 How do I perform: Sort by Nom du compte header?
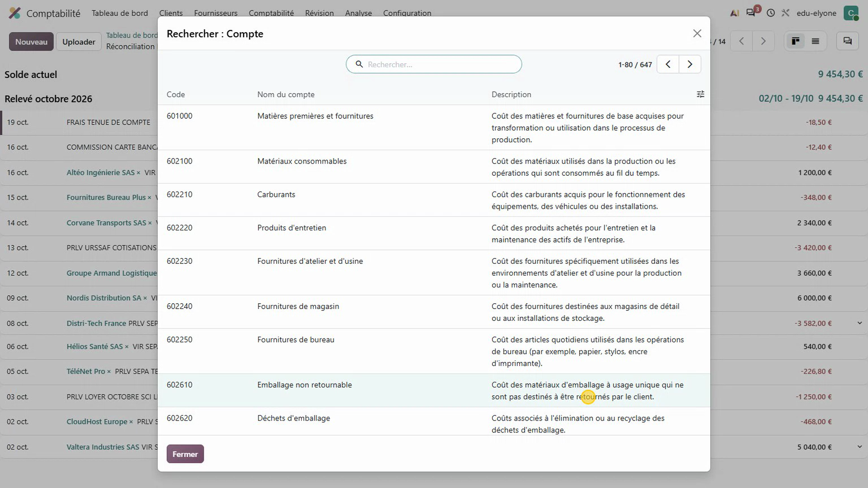click(286, 94)
